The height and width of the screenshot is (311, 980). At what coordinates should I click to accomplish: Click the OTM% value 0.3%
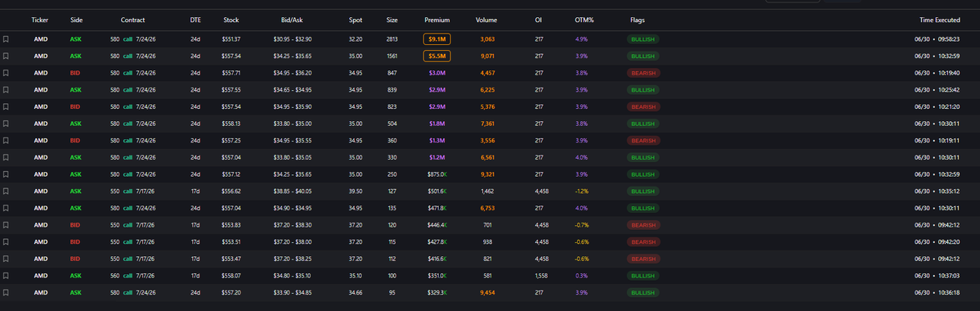(581, 275)
